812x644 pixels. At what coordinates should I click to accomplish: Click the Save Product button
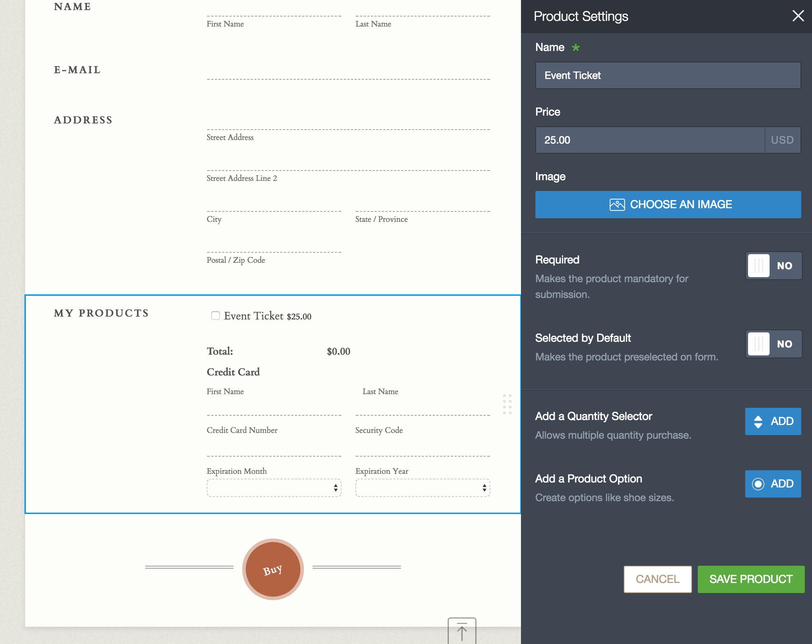[751, 579]
